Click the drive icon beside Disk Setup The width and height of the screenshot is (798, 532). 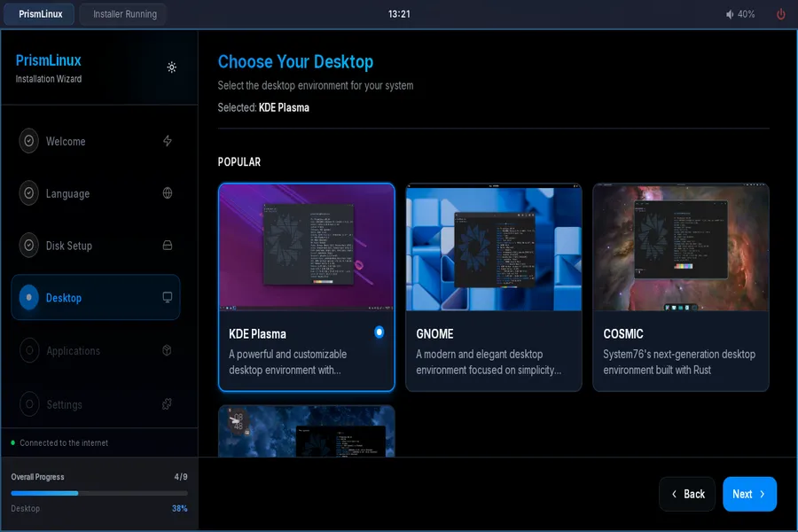click(x=168, y=246)
